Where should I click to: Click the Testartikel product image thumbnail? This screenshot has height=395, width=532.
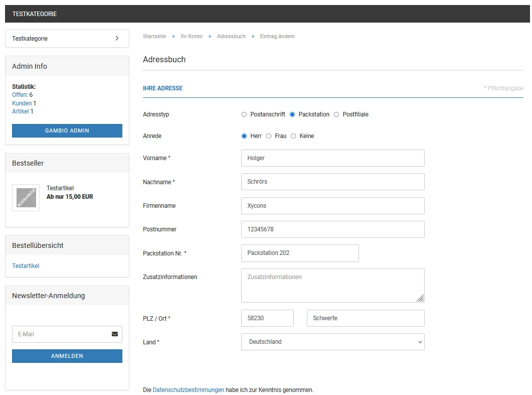26,198
